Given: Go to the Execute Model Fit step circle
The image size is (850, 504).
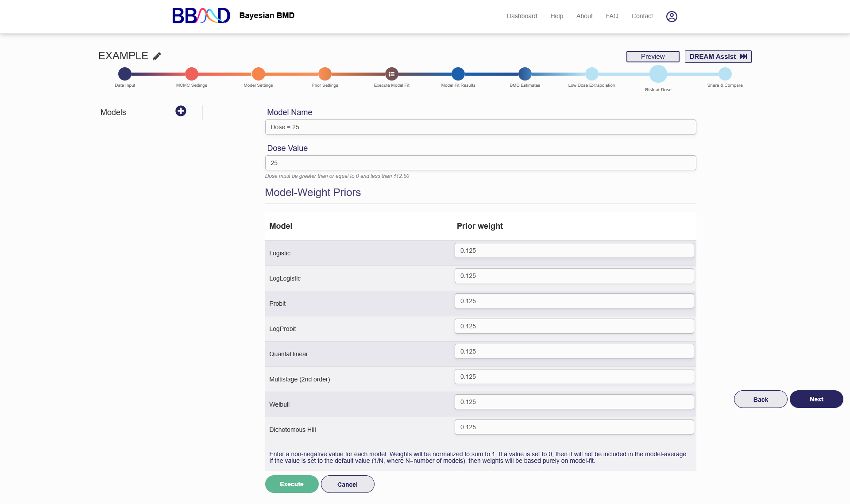Looking at the screenshot, I should click(391, 74).
